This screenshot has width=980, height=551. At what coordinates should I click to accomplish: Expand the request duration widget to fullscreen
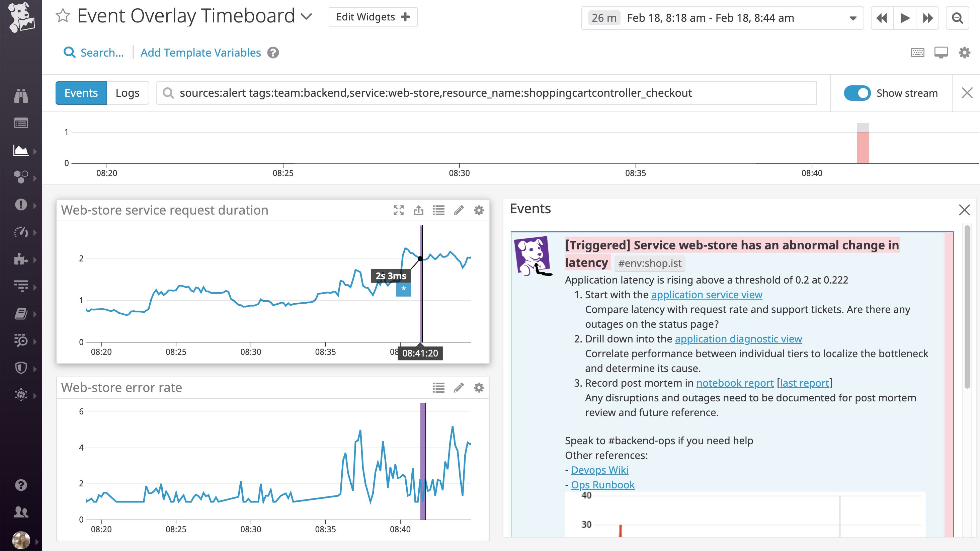(398, 210)
